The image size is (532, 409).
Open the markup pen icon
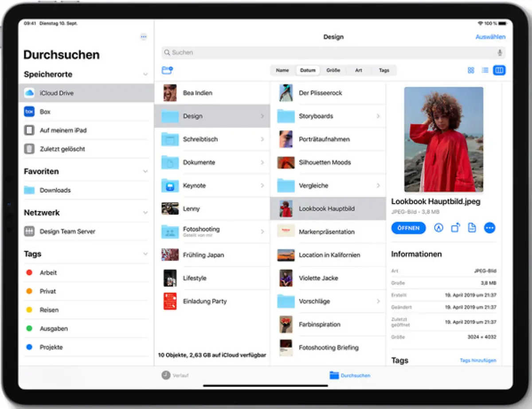point(438,228)
